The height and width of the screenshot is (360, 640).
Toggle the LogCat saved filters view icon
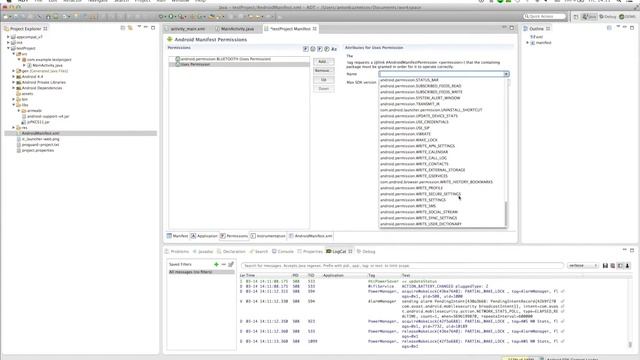point(620,266)
